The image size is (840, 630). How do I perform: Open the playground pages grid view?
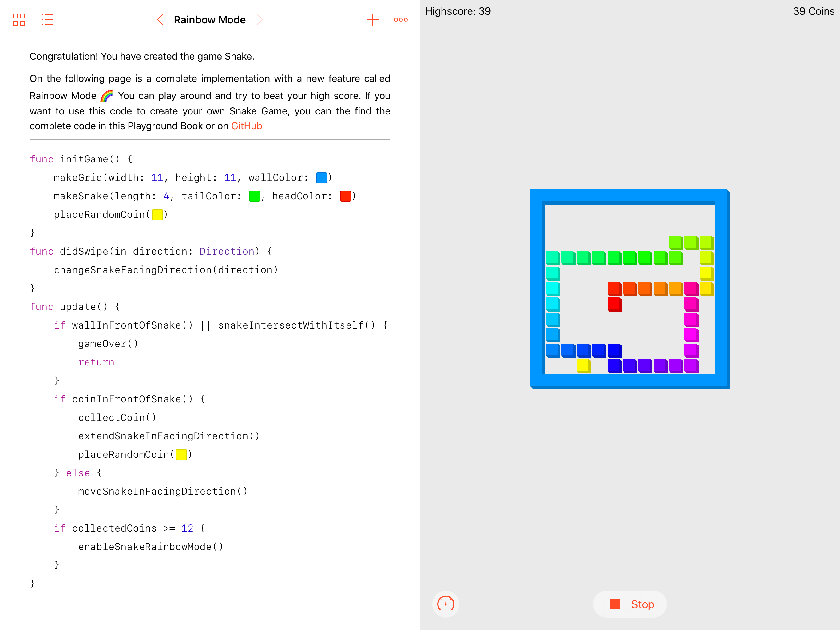pos(19,20)
